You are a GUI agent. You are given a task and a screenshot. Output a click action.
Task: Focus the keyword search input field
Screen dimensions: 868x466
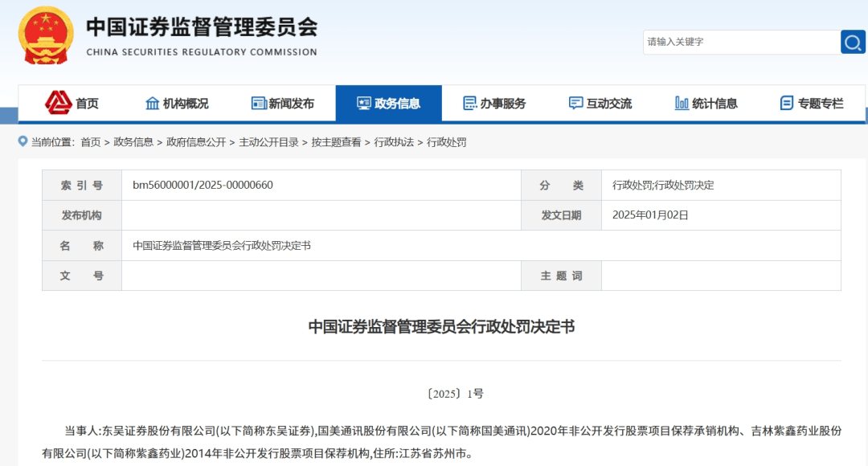[741, 42]
